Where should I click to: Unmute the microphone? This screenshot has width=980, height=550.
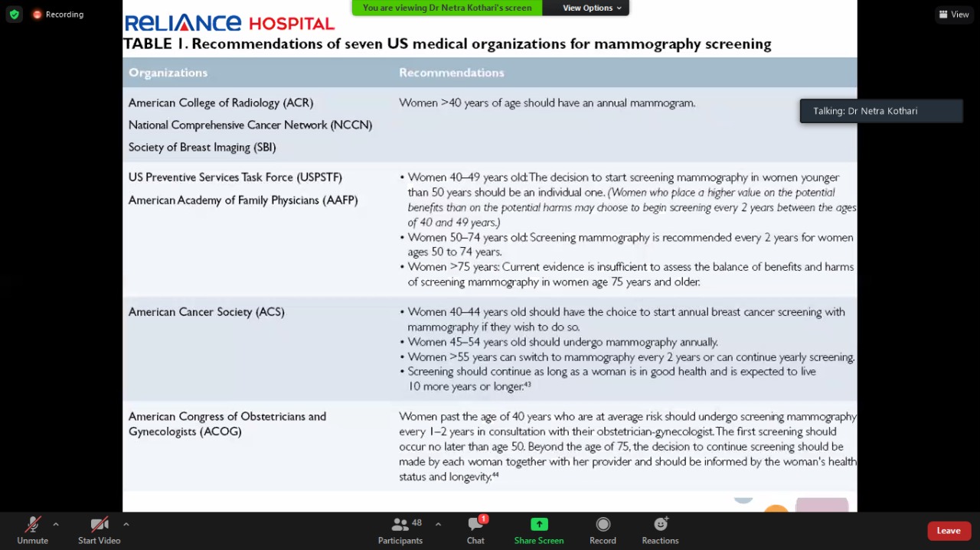click(x=32, y=530)
